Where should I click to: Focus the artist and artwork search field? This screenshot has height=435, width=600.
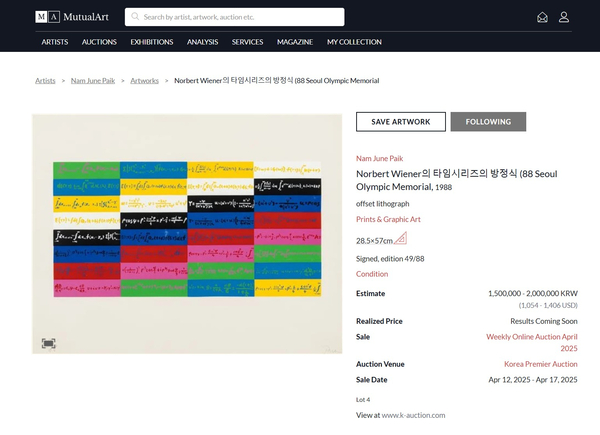pyautogui.click(x=240, y=17)
